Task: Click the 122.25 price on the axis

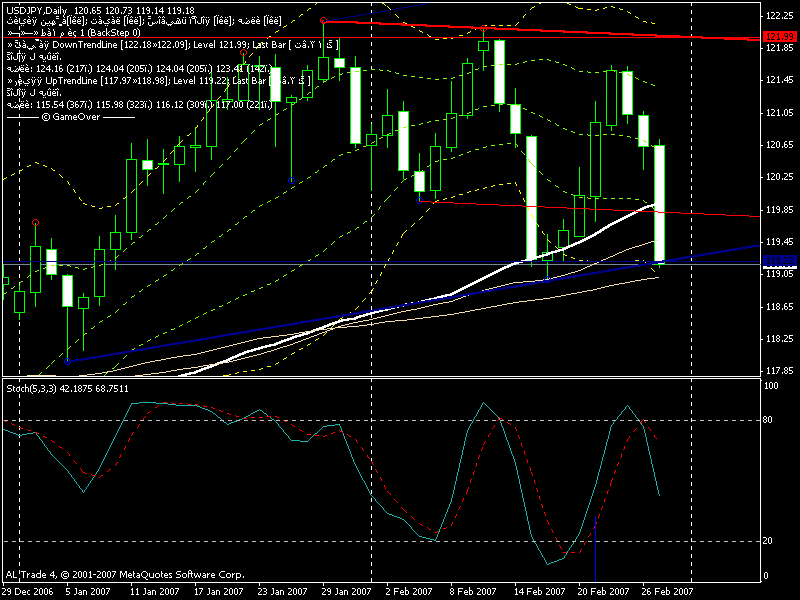Action: coord(780,16)
